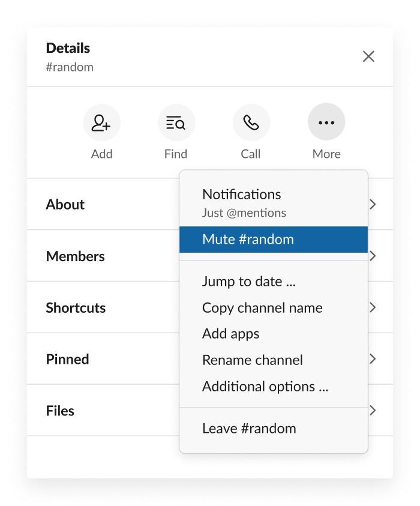420x506 pixels.
Task: Open the Shortcuts section row
Action: (x=76, y=308)
